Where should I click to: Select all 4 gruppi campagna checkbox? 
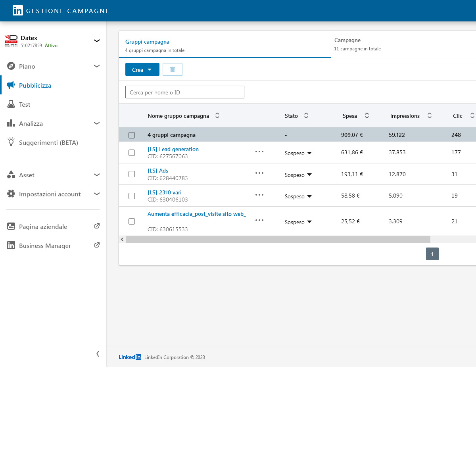pos(132,135)
